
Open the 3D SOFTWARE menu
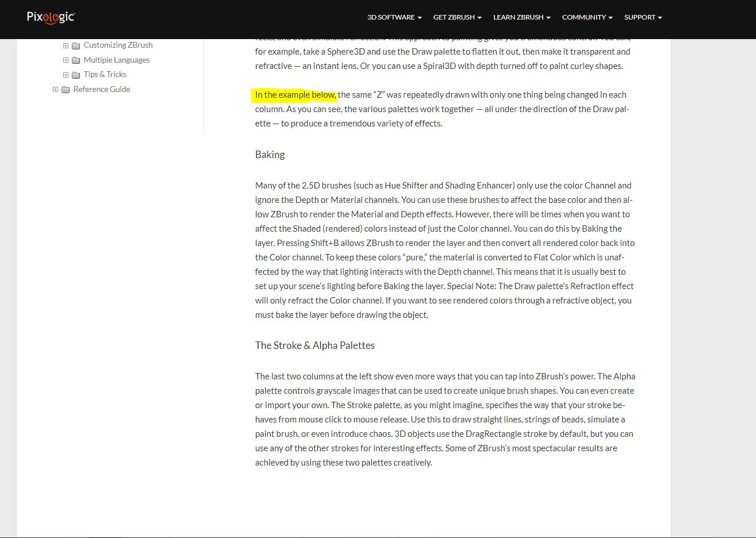(x=394, y=17)
